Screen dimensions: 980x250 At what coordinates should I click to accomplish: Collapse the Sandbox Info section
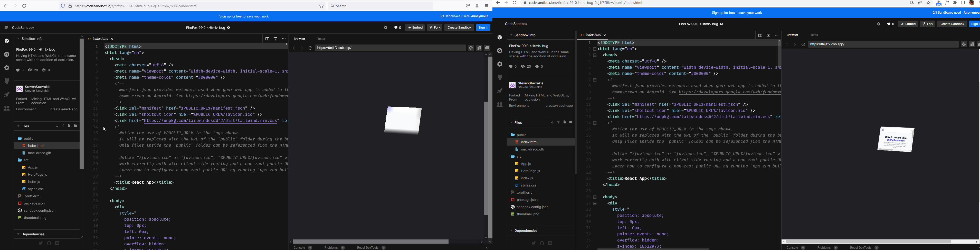click(18, 39)
